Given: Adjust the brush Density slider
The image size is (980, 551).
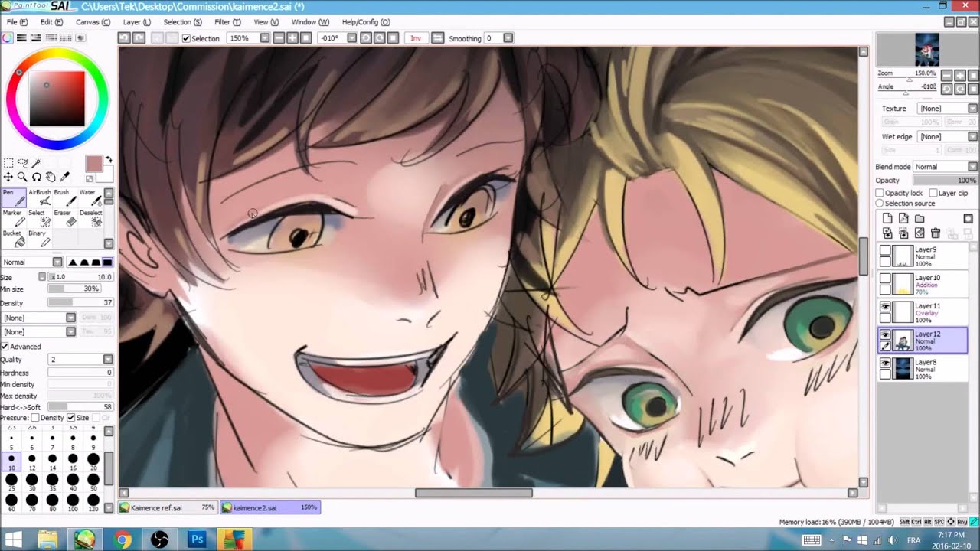Looking at the screenshot, I should pos(80,303).
